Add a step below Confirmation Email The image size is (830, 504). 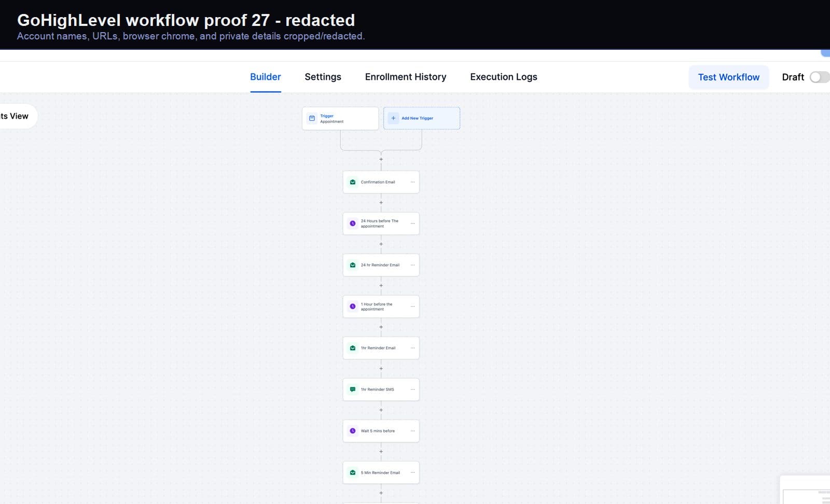[381, 203]
